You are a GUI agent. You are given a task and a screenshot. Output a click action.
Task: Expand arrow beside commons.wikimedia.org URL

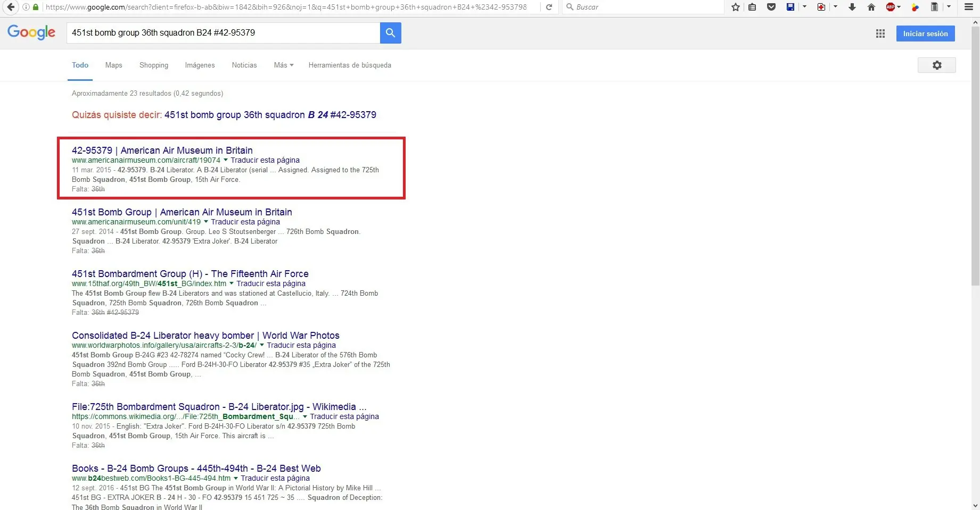[x=305, y=416]
